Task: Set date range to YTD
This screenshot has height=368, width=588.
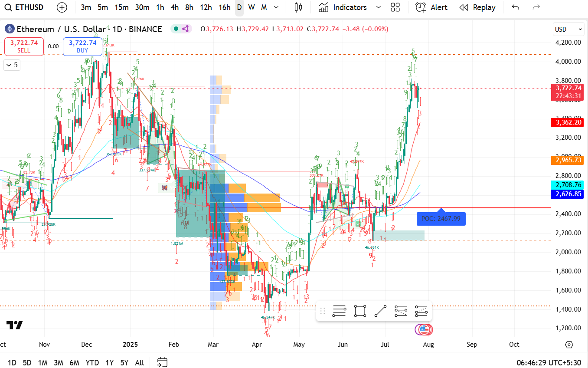Action: tap(92, 362)
